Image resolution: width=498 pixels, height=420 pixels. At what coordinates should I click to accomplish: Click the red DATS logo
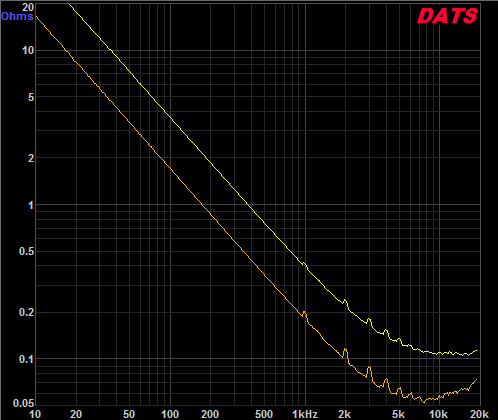447,16
